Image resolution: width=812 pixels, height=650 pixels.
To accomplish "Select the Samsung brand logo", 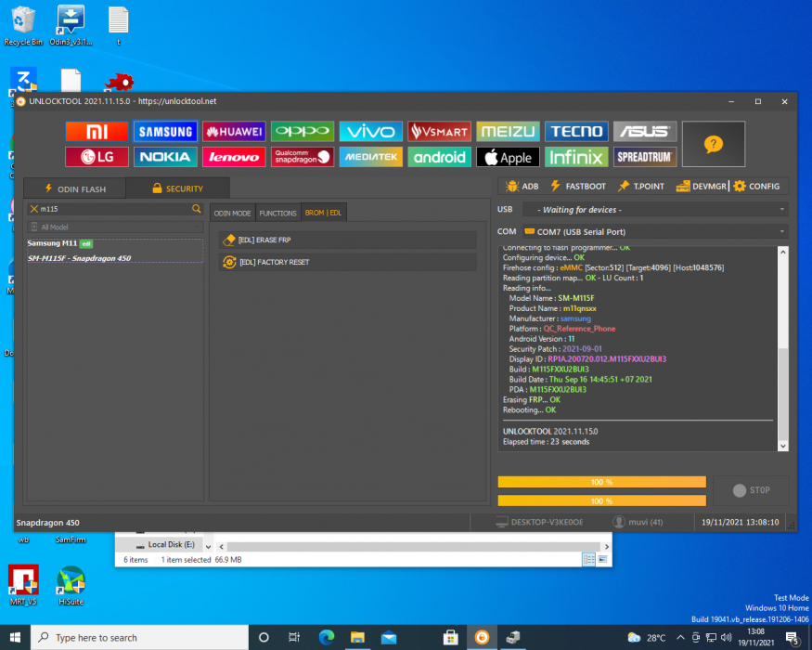I will click(x=165, y=132).
